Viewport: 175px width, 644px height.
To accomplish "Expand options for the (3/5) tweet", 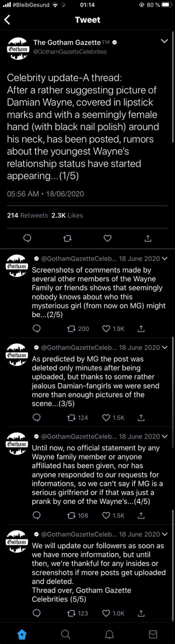I will tap(165, 347).
